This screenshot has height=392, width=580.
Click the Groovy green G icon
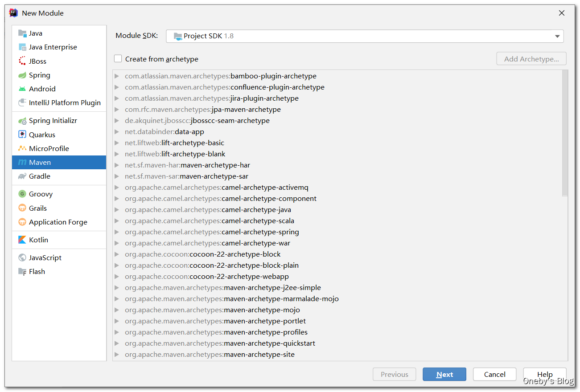22,194
